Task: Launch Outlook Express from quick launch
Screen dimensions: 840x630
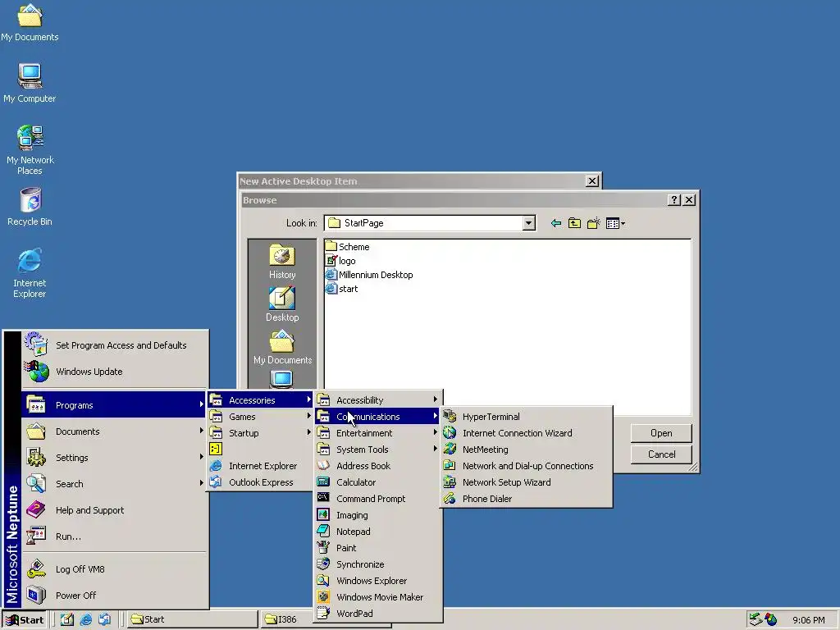Action: pos(104,620)
